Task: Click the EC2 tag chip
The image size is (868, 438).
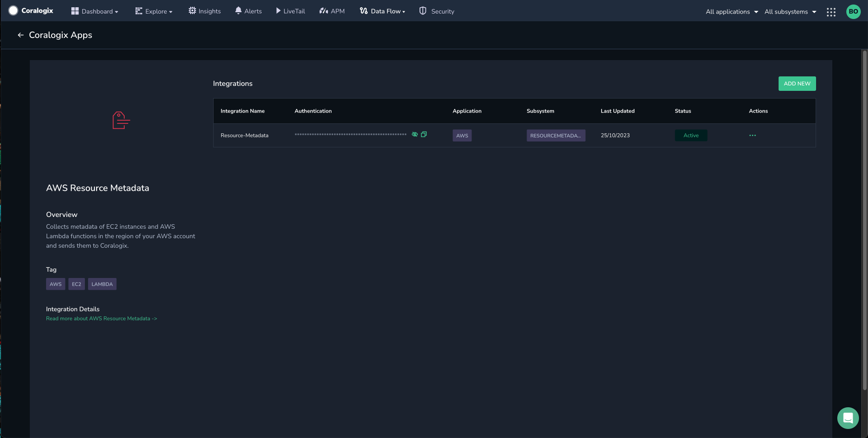Action: (77, 284)
